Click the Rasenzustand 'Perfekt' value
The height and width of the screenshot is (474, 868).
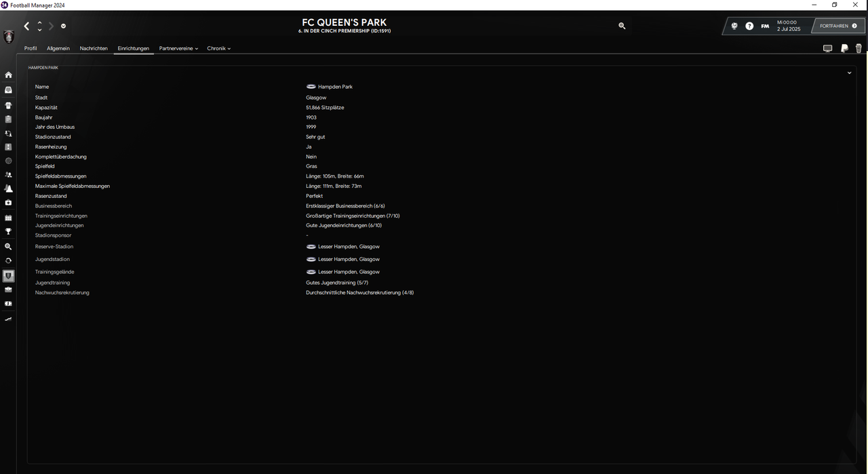pyautogui.click(x=315, y=196)
